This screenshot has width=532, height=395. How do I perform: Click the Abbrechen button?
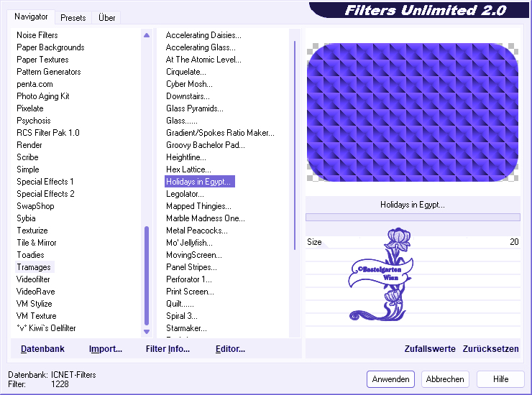(x=445, y=379)
